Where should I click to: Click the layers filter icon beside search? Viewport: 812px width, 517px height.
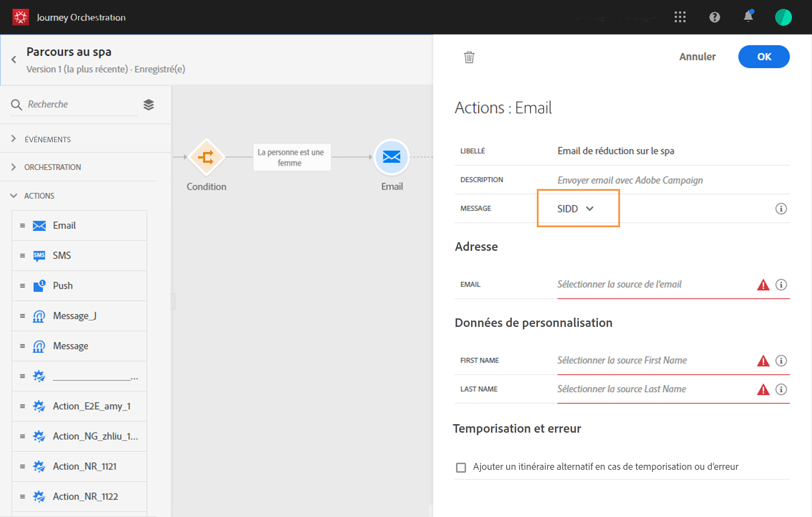tap(149, 104)
